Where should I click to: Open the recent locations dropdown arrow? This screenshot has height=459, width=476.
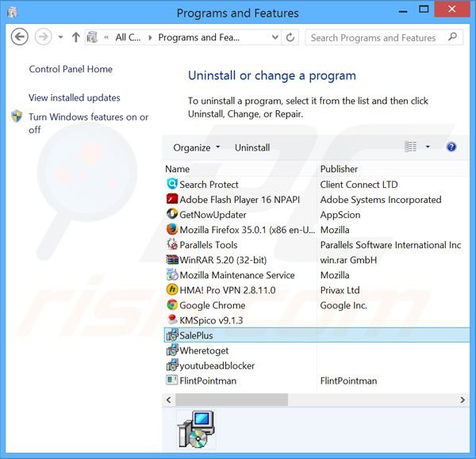(61, 37)
